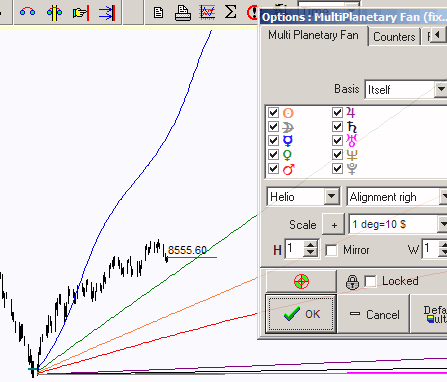The height and width of the screenshot is (382, 447).
Task: Enable the Mirror checkbox
Action: point(331,250)
